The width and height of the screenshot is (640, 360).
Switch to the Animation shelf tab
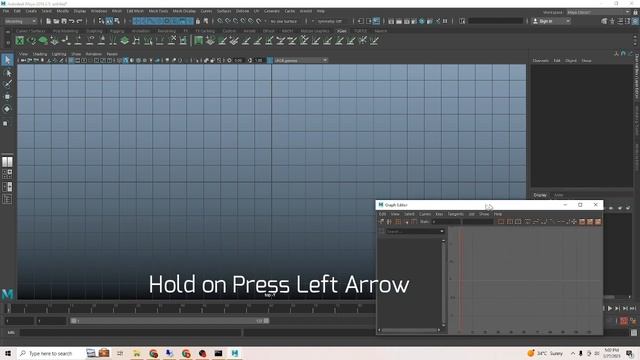[x=140, y=31]
